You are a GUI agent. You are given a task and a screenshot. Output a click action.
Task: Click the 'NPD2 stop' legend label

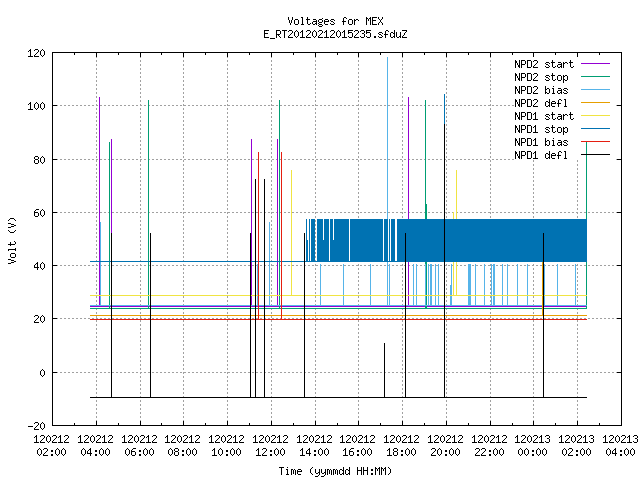(x=541, y=77)
